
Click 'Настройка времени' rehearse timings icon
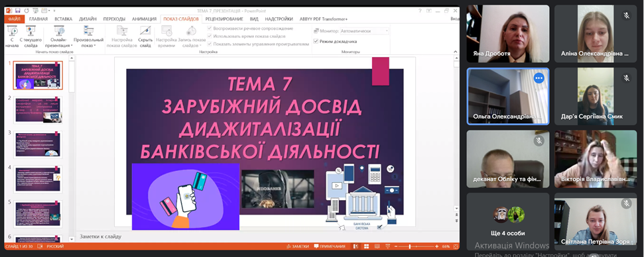(166, 30)
